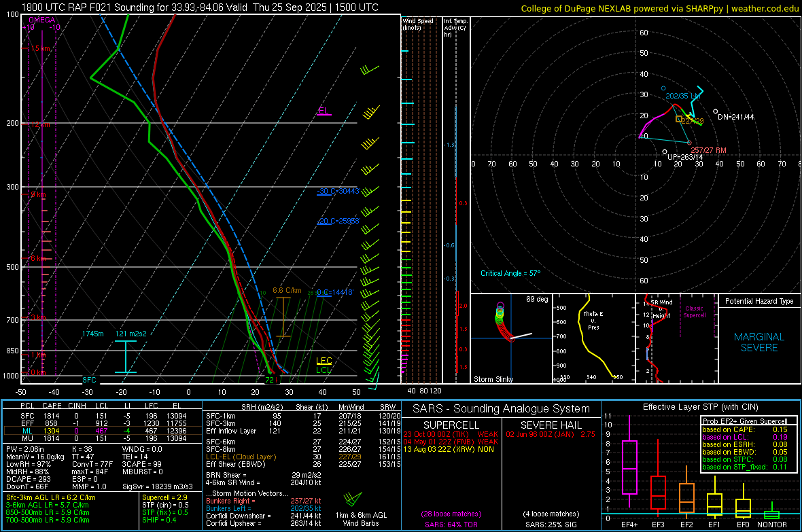Screen dimensions: 802x532
Task: Select the 04 May 01 22Z (FNB) analogue
Action: click(451, 442)
